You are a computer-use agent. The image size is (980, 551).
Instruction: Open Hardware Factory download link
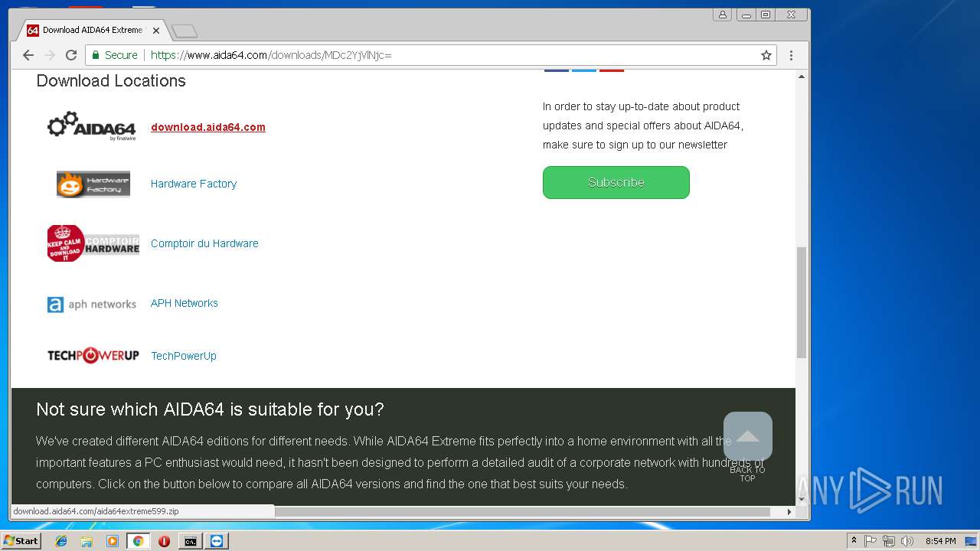tap(194, 184)
